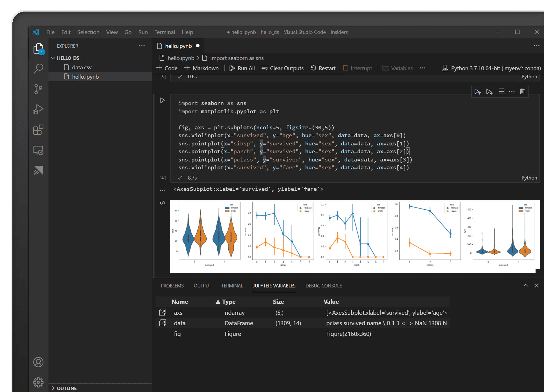This screenshot has width=544, height=392.
Task: Open the Manage settings gear
Action: 38,382
